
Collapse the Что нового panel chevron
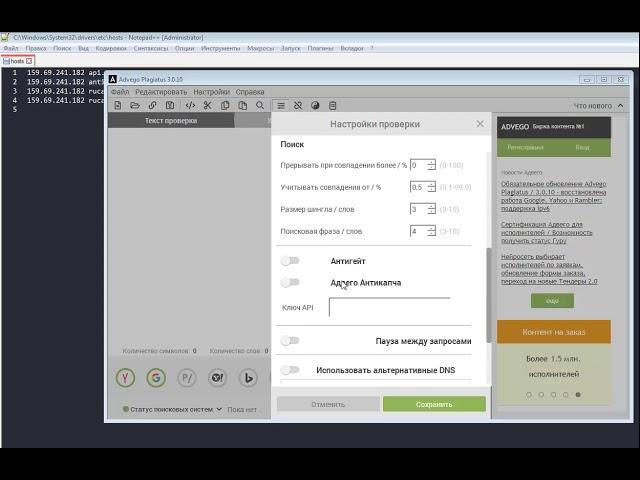(620, 106)
